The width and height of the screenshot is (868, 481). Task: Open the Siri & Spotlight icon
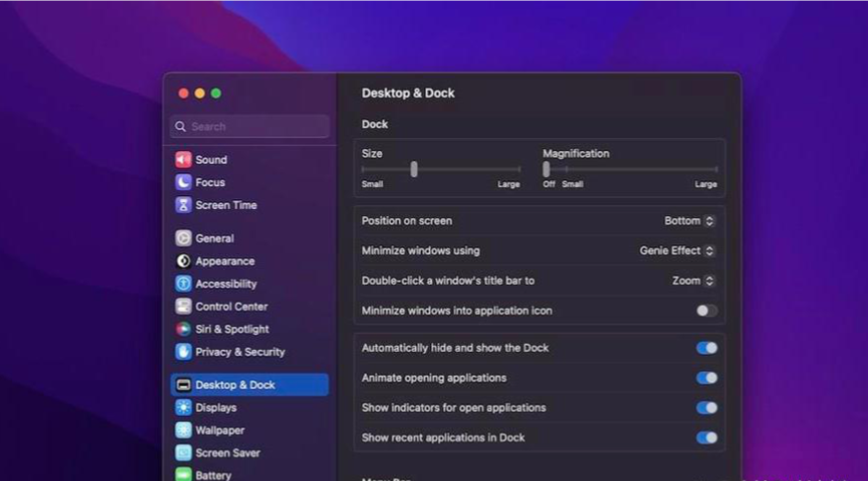pos(183,329)
